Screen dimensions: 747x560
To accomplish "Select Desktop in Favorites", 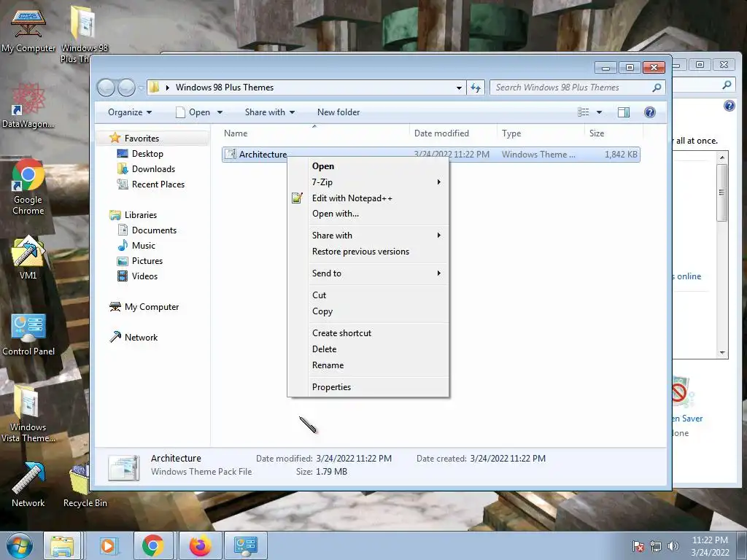I will tap(147, 154).
